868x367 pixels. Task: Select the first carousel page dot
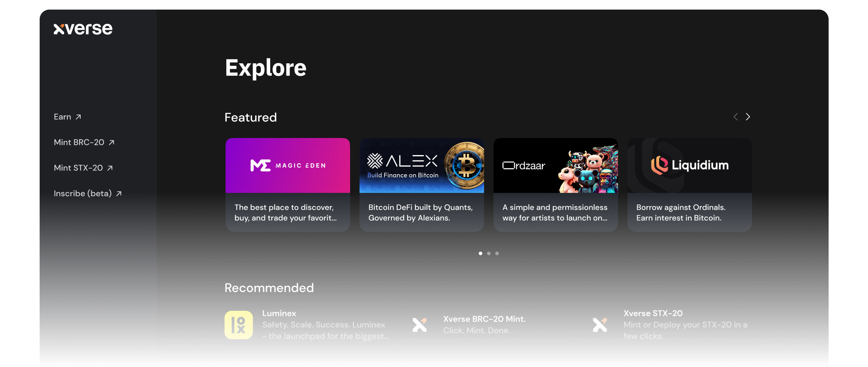[481, 253]
